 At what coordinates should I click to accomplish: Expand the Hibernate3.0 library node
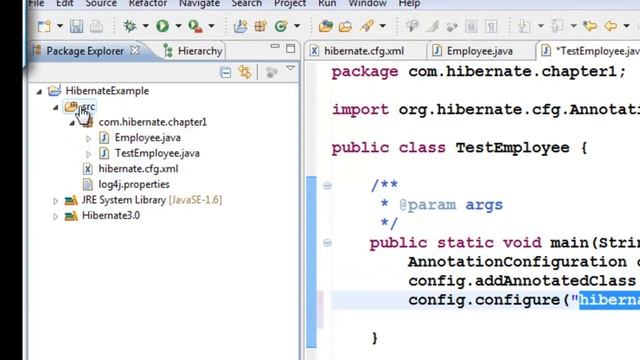click(56, 216)
